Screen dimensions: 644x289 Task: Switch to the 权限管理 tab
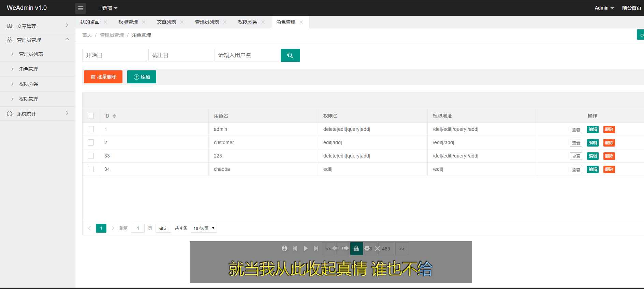point(128,22)
